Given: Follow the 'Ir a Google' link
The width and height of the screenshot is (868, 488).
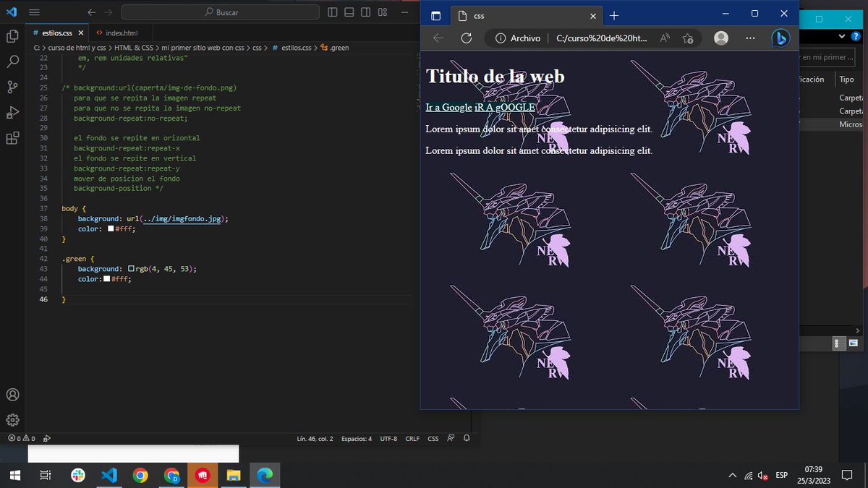Looking at the screenshot, I should (x=448, y=107).
